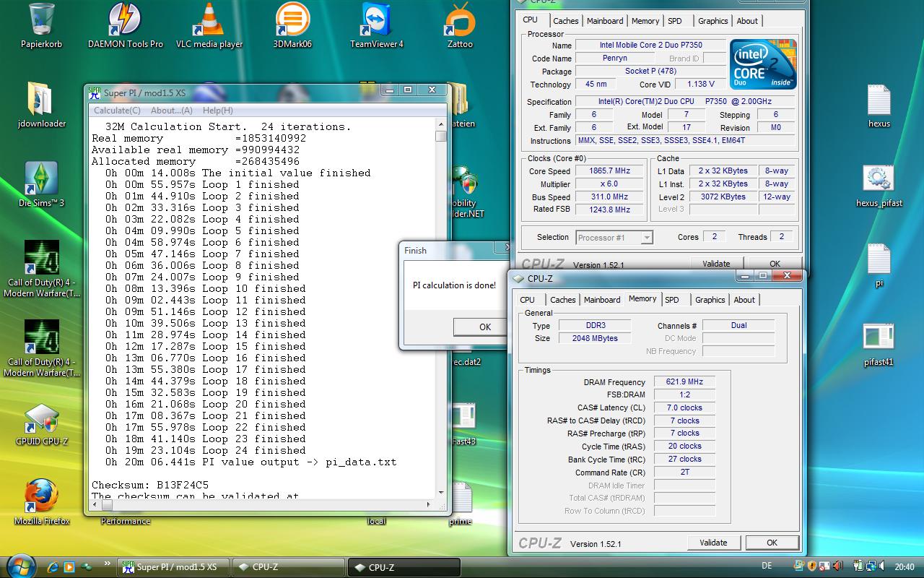Click the DE language indicator in taskbar
924x578 pixels.
pos(767,566)
